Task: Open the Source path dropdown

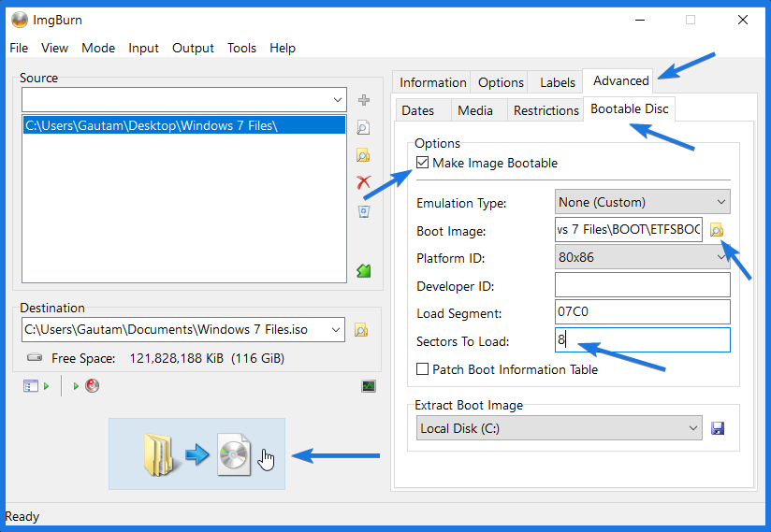Action: (x=337, y=100)
